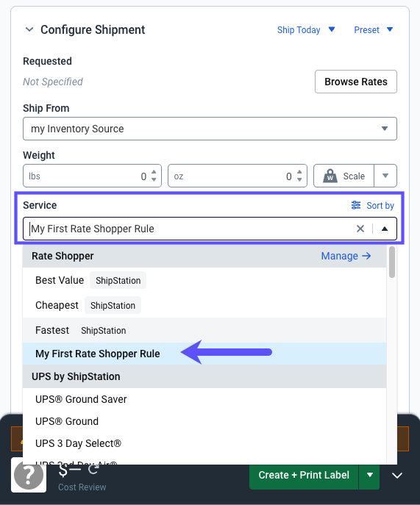Select UPS® Ground Saver service
The image size is (420, 505).
(204, 399)
